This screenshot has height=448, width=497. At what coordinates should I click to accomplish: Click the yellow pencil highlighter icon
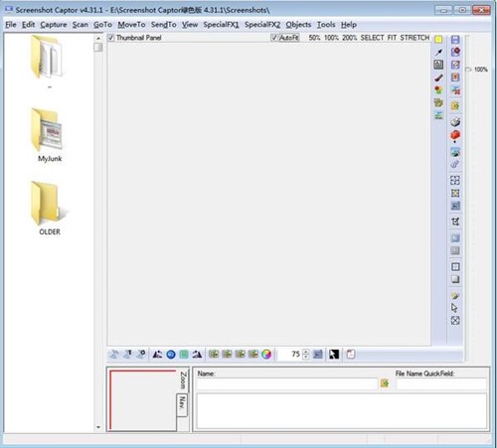(x=455, y=295)
